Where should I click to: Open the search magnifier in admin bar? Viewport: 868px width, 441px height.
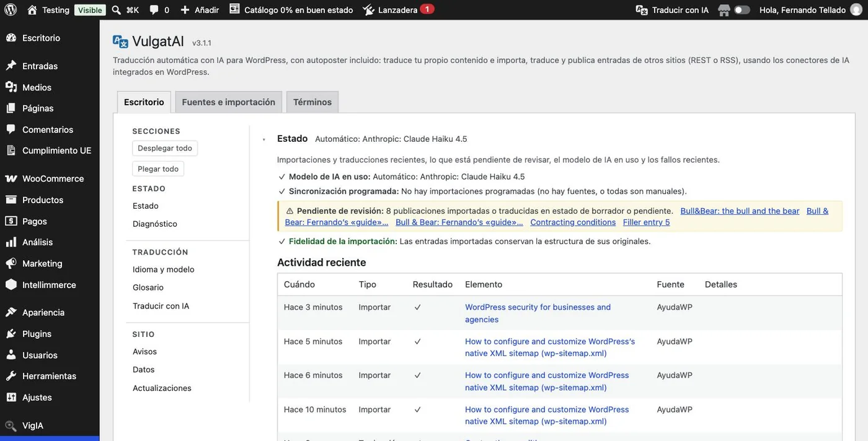pos(117,10)
